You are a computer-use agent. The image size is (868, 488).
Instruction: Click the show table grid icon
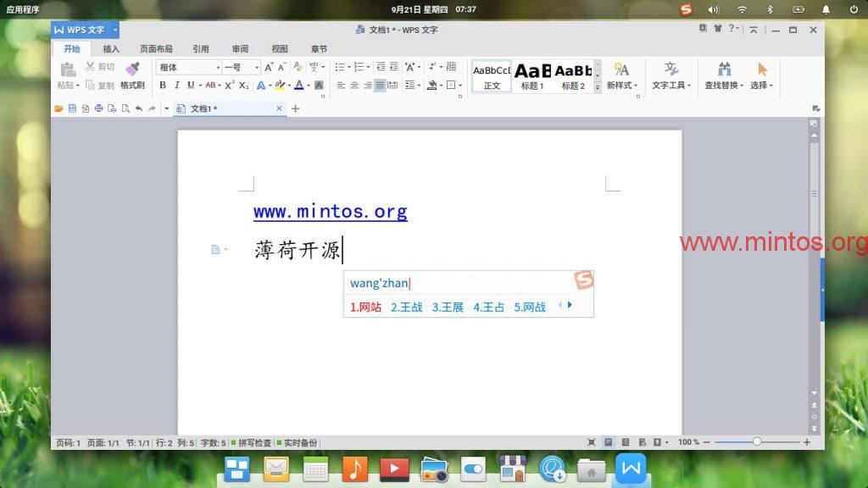451,67
